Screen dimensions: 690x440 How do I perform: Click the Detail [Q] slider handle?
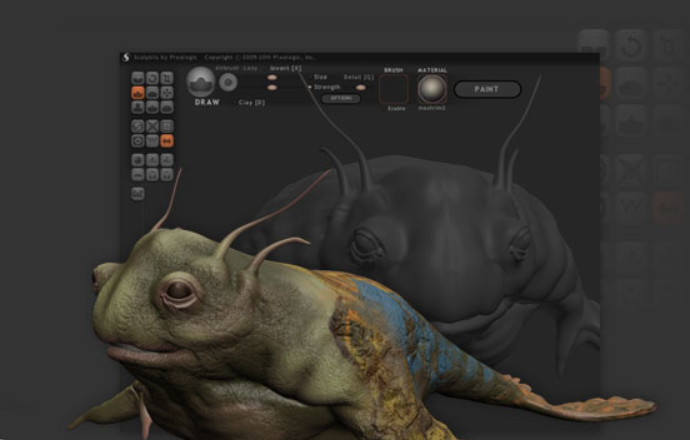pyautogui.click(x=360, y=88)
